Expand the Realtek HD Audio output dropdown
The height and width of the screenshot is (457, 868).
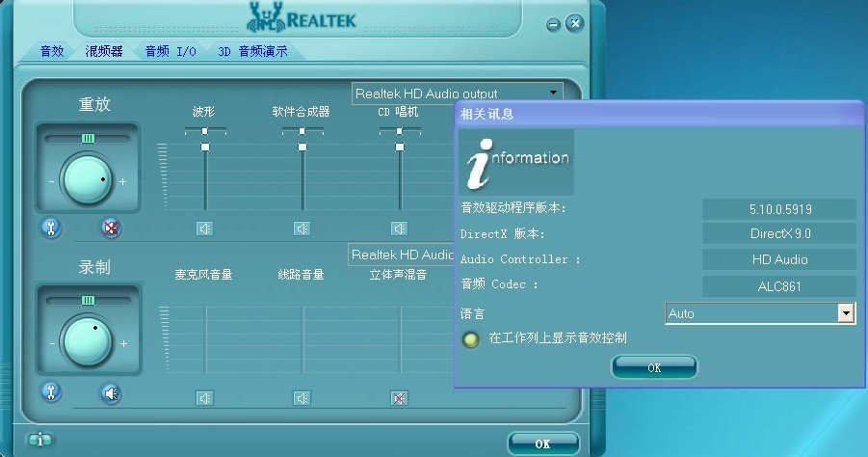click(x=458, y=94)
